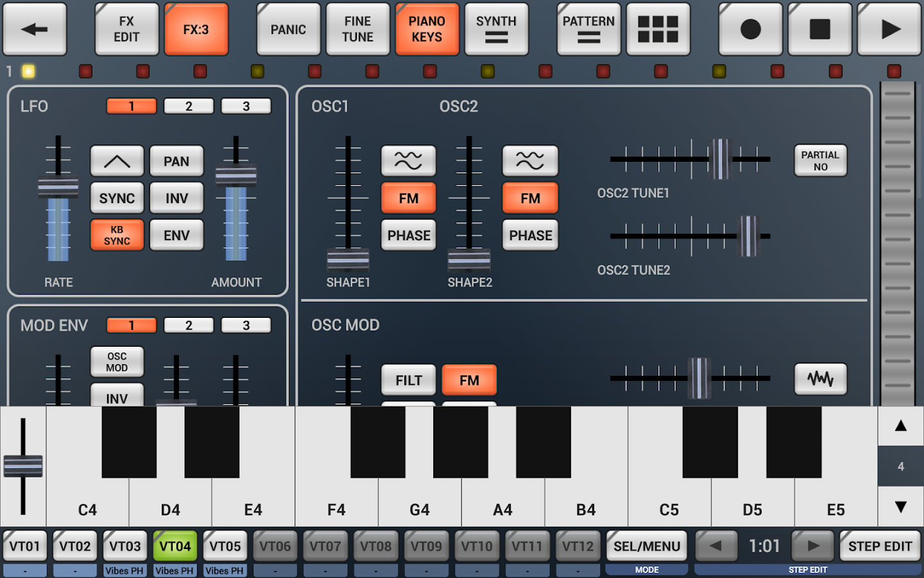Switch to LFO tab 2

click(x=189, y=106)
